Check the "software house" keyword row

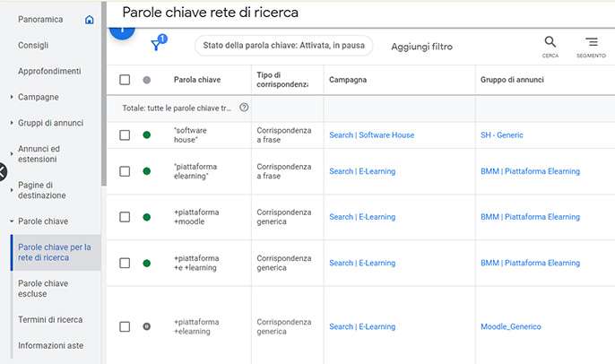click(x=125, y=135)
